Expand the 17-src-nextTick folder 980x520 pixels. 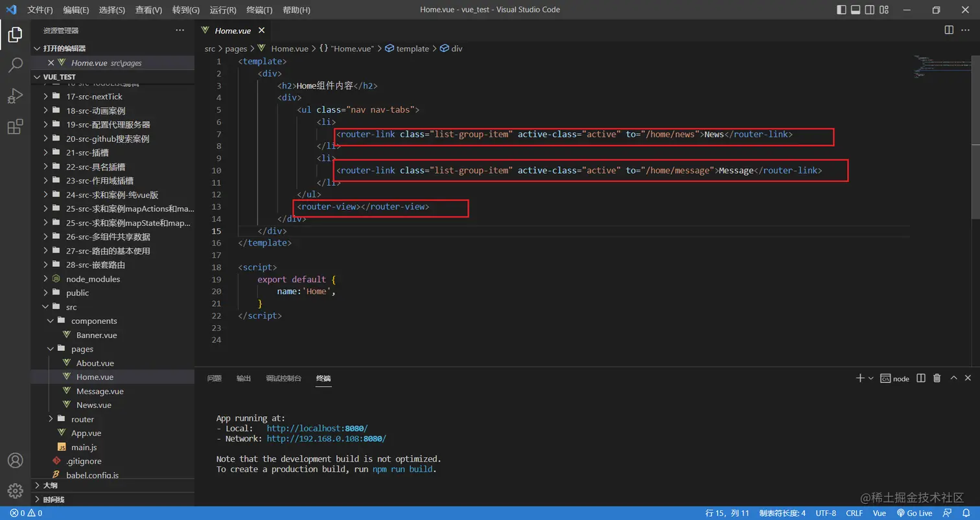click(113, 96)
